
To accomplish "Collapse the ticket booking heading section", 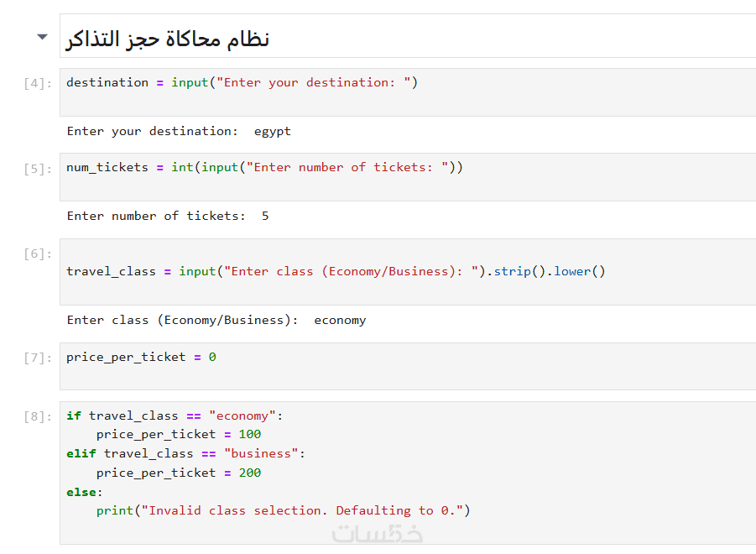I will [42, 38].
